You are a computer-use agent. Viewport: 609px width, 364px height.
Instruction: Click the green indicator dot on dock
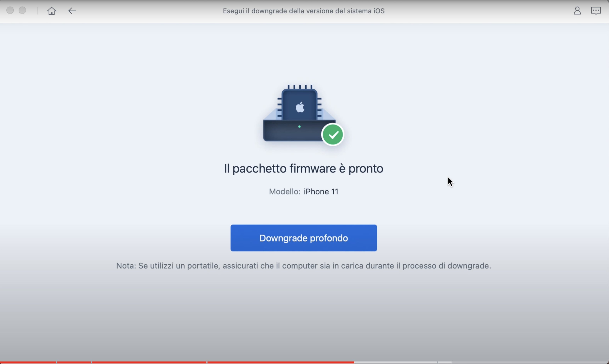299,127
